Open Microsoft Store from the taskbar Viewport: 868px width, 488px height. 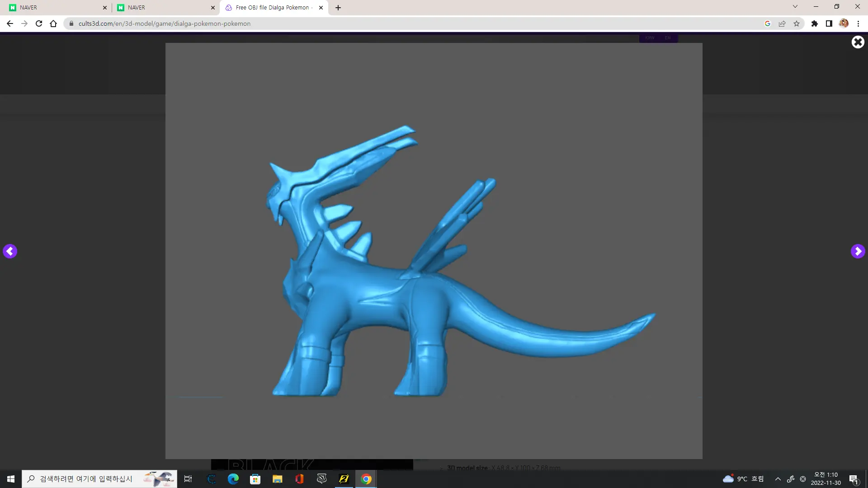click(255, 479)
